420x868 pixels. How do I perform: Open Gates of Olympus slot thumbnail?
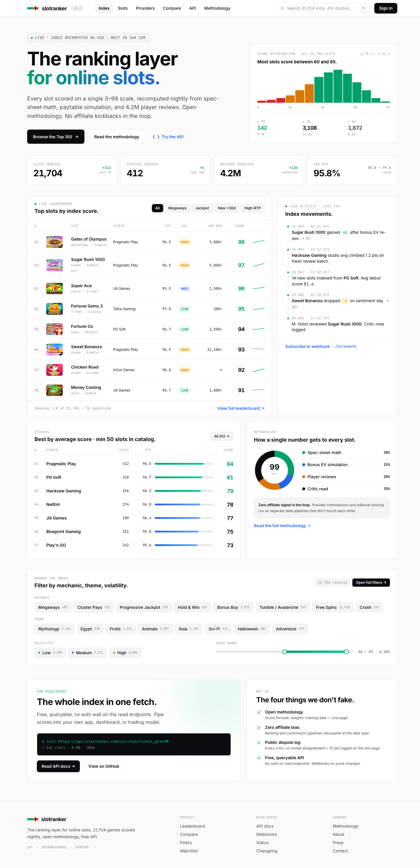click(x=54, y=242)
